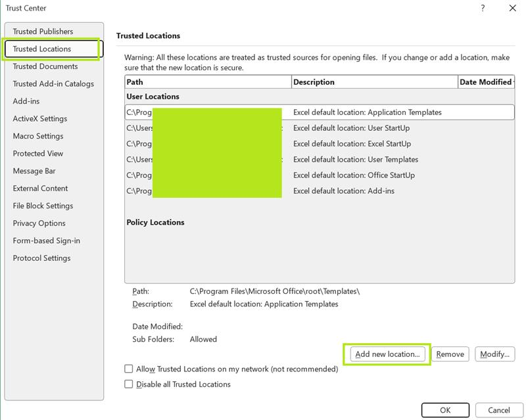This screenshot has width=526, height=420.
Task: Select the Office StartUp location row
Action: pos(320,175)
